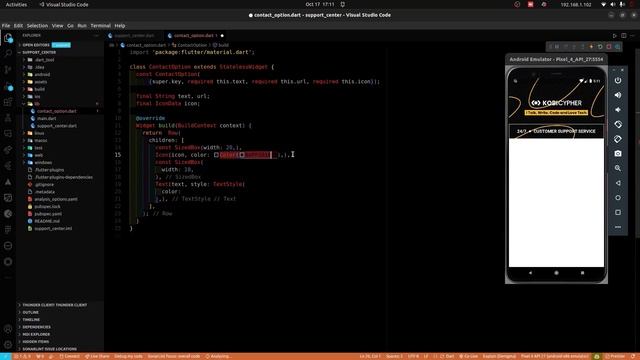Click the Pixel 4 API 27 device selector
The height and width of the screenshot is (360, 640).
pos(555,356)
